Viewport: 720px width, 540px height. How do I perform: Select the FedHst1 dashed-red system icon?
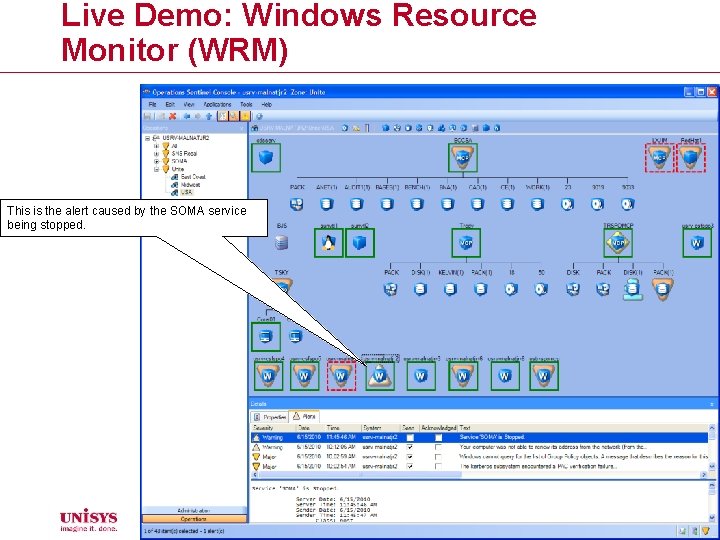pos(691,158)
